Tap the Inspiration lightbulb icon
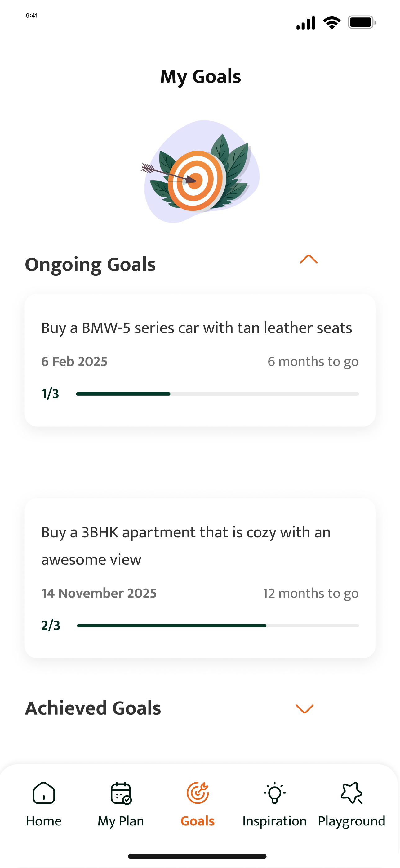 pyautogui.click(x=274, y=793)
